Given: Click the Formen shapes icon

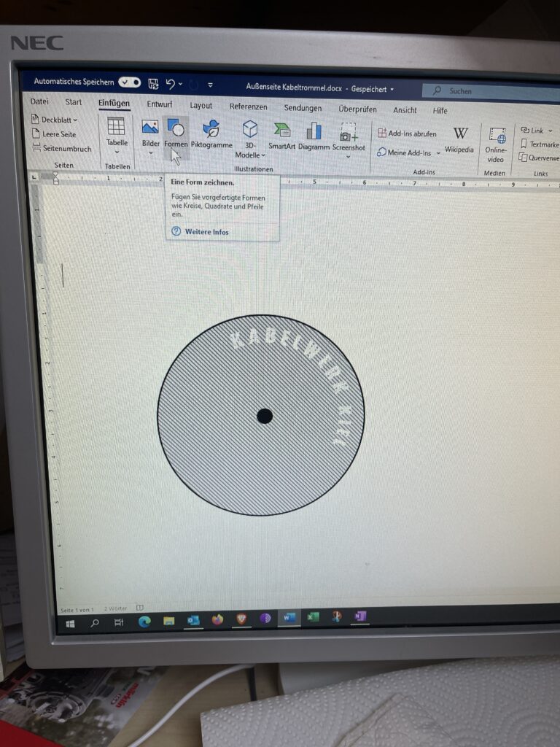Looking at the screenshot, I should pyautogui.click(x=176, y=128).
